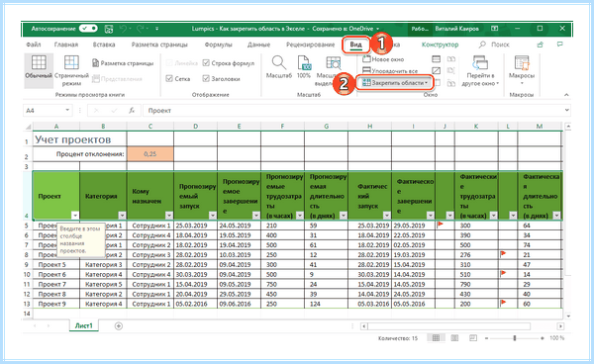Click the Synchronous Scrolling icon
The height and width of the screenshot is (364, 594).
450,71
